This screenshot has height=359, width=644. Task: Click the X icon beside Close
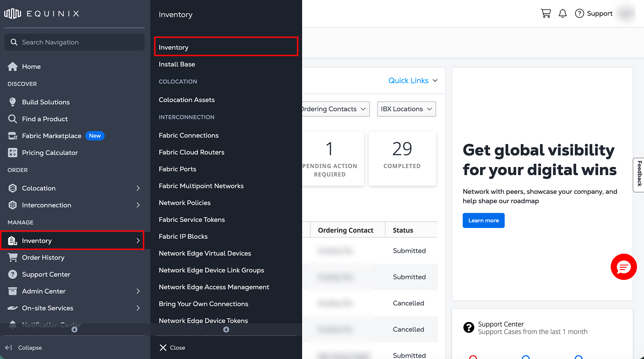point(163,348)
